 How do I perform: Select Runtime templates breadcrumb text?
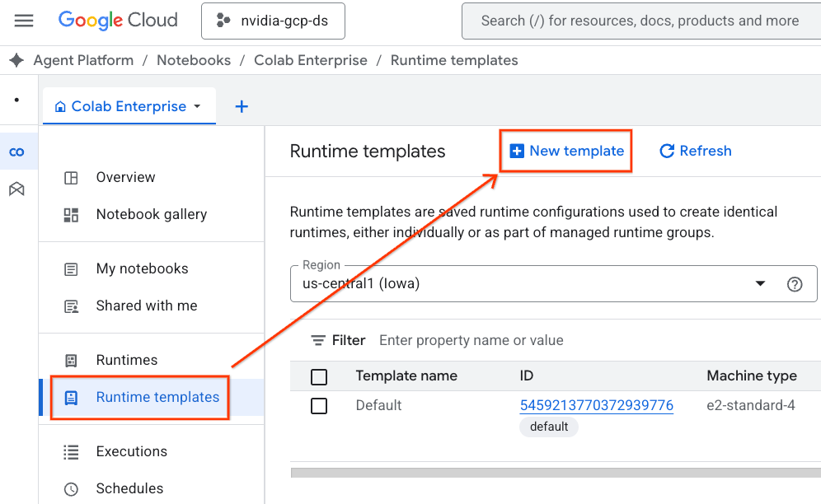pos(454,60)
